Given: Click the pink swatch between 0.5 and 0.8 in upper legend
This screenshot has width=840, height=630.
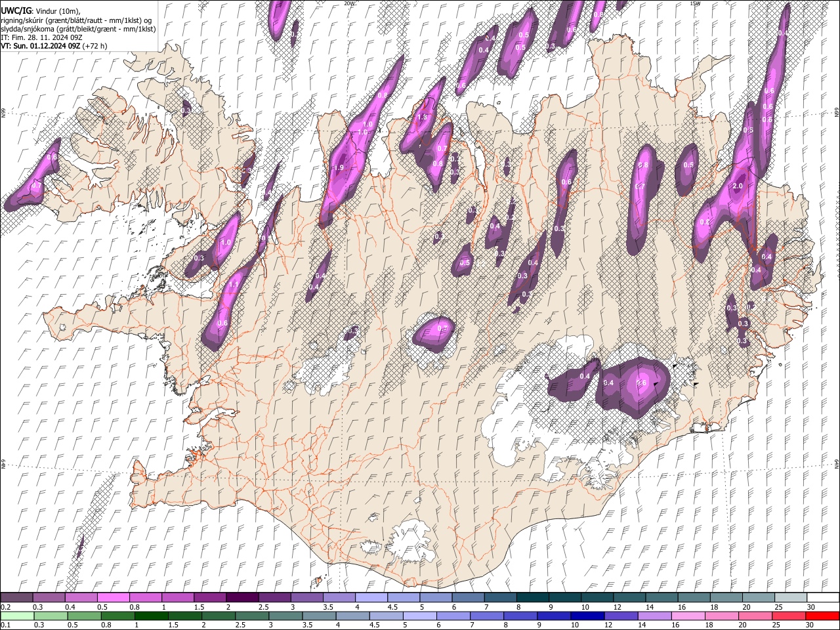Looking at the screenshot, I should point(114,597).
